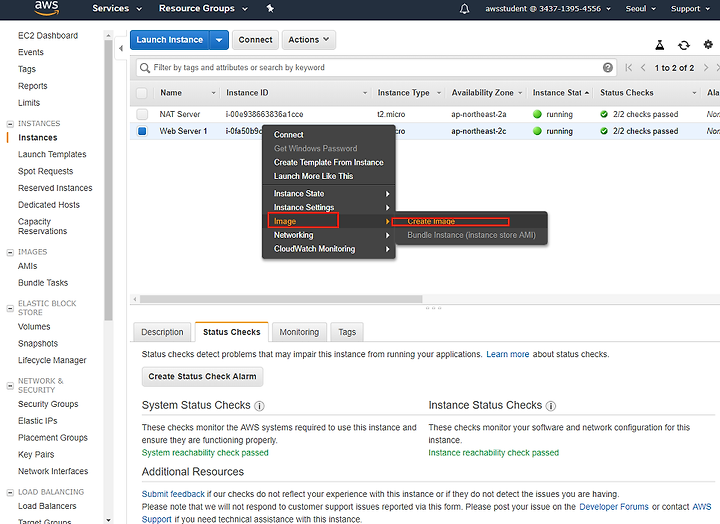Image resolution: width=720 pixels, height=524 pixels.
Task: Select the Status Checks tab
Action: pyautogui.click(x=231, y=332)
